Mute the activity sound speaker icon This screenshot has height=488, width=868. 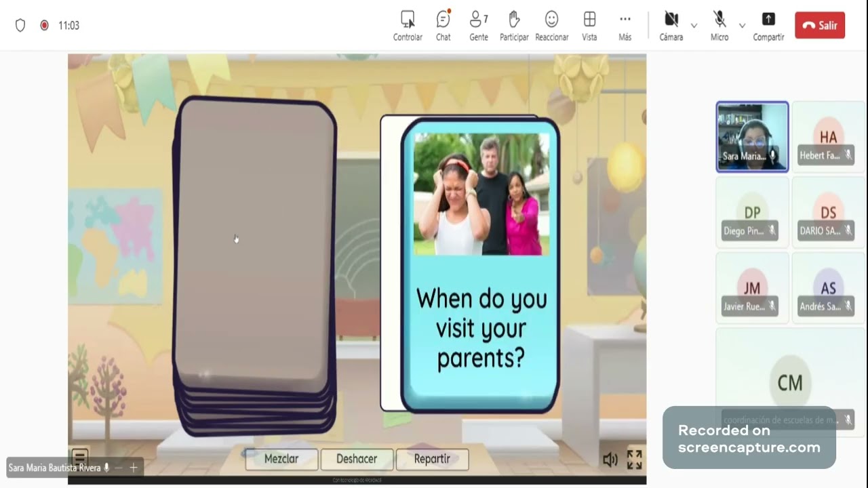click(610, 460)
